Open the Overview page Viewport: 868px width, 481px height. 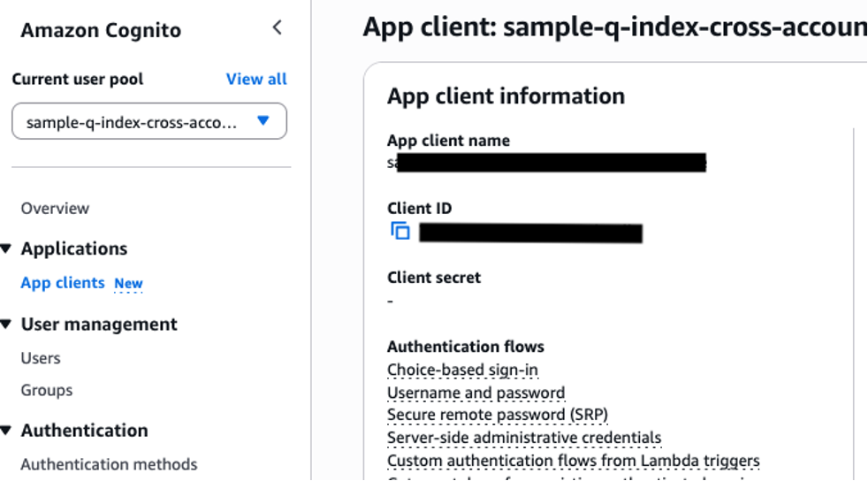(55, 209)
